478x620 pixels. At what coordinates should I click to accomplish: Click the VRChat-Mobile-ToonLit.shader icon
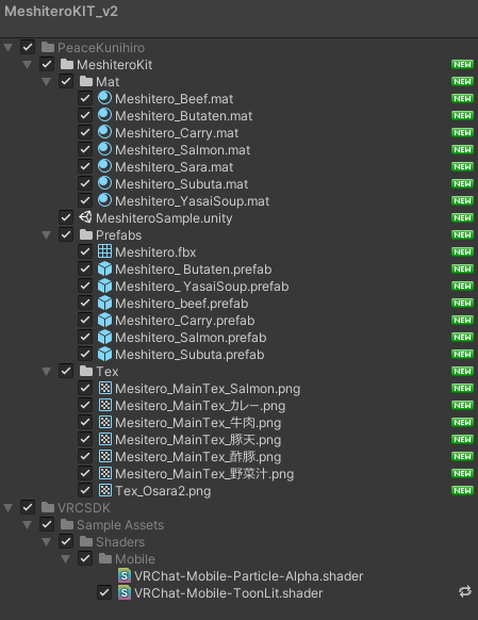(x=124, y=593)
